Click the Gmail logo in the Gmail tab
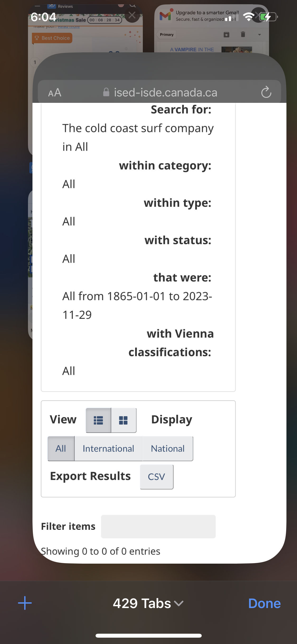Image resolution: width=297 pixels, height=644 pixels. tap(166, 16)
